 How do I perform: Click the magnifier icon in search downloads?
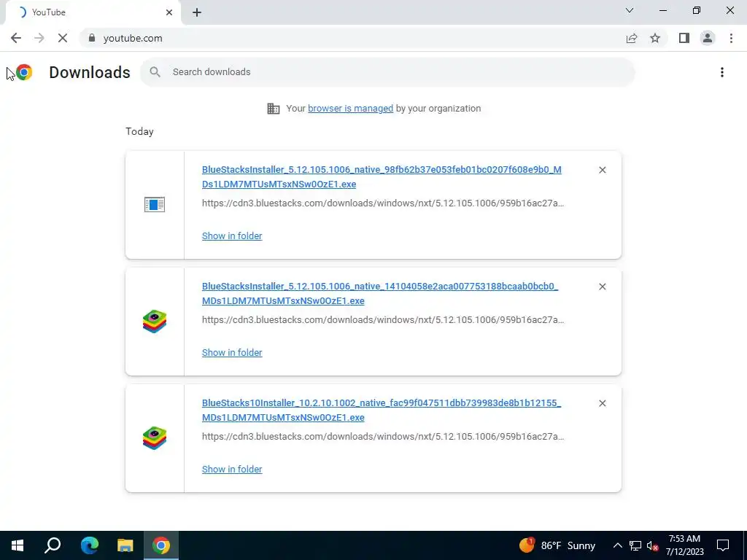(155, 72)
